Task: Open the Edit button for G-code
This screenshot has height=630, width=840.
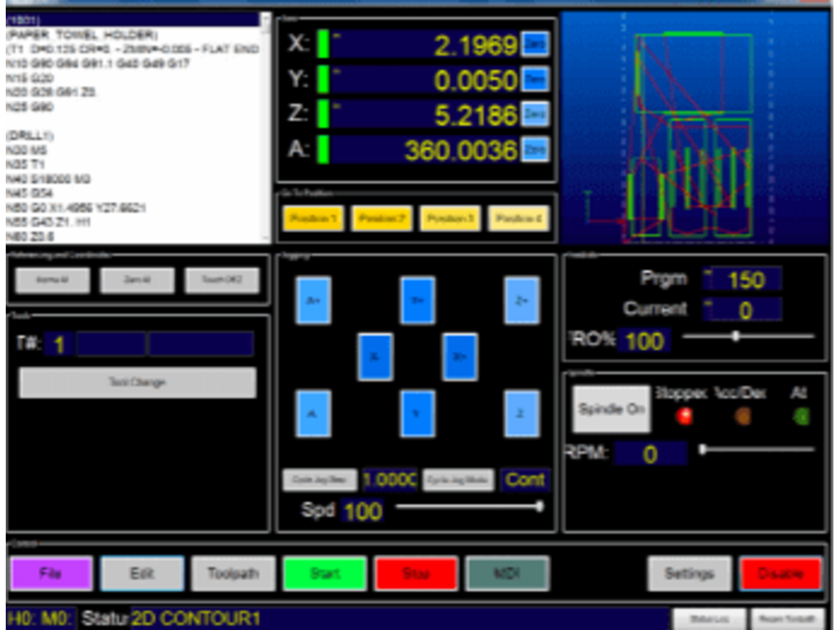Action: pos(143,573)
